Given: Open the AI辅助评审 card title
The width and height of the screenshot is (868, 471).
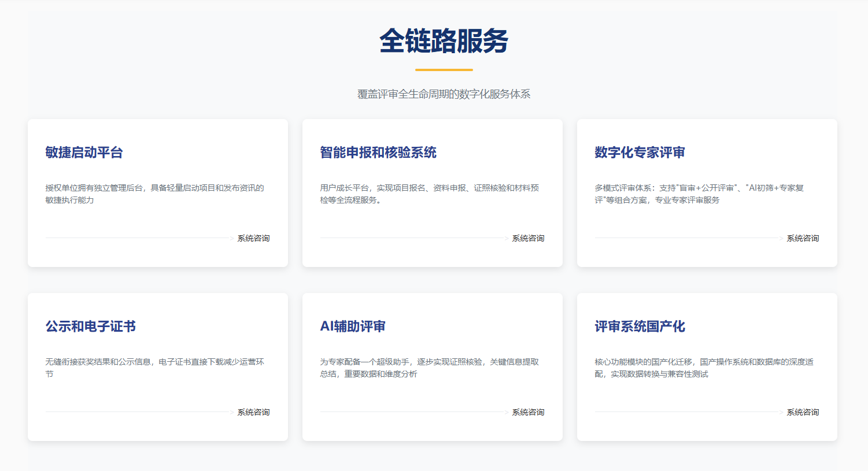Looking at the screenshot, I should 353,327.
